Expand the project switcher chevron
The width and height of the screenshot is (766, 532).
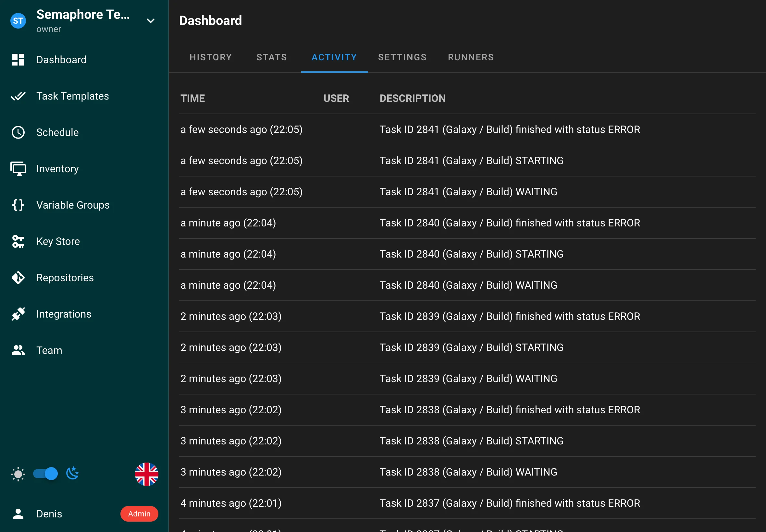point(150,21)
